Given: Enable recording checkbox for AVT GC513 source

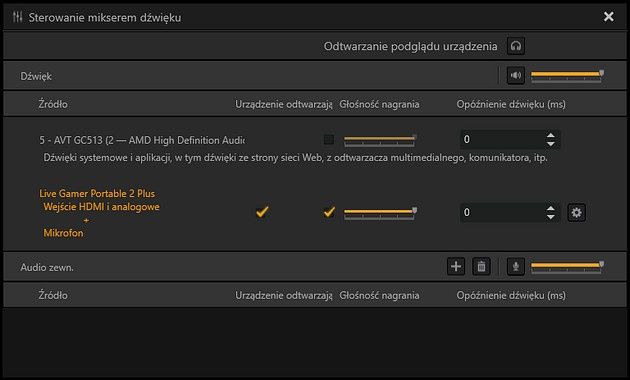Looking at the screenshot, I should (329, 139).
